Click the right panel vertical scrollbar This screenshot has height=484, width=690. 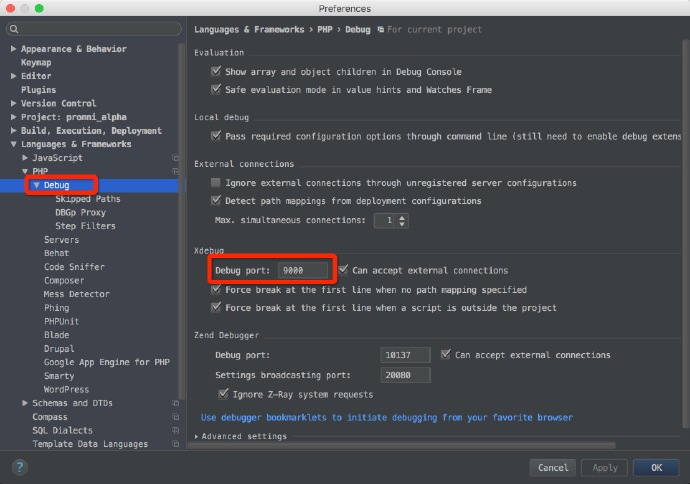tap(686, 233)
